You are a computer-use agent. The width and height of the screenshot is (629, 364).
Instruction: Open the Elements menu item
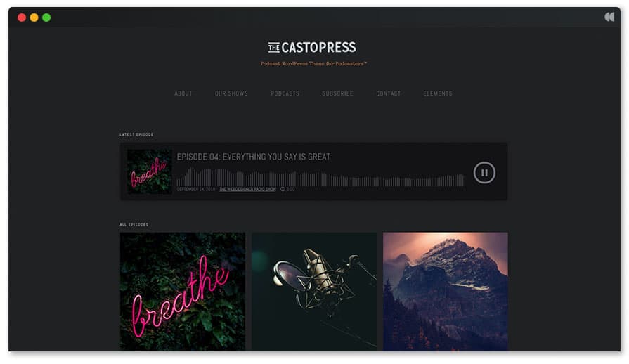(x=438, y=93)
